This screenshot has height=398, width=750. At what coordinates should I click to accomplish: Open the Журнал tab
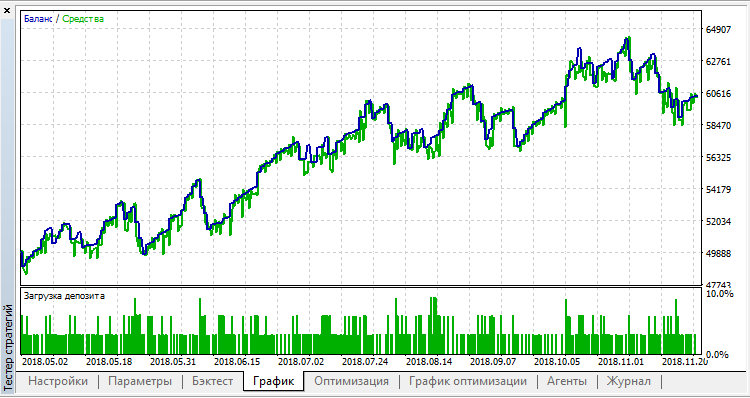(629, 381)
